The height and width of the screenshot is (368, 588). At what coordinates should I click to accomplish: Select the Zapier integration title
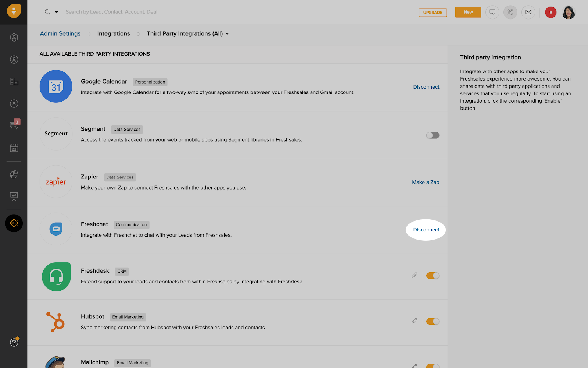tap(90, 177)
